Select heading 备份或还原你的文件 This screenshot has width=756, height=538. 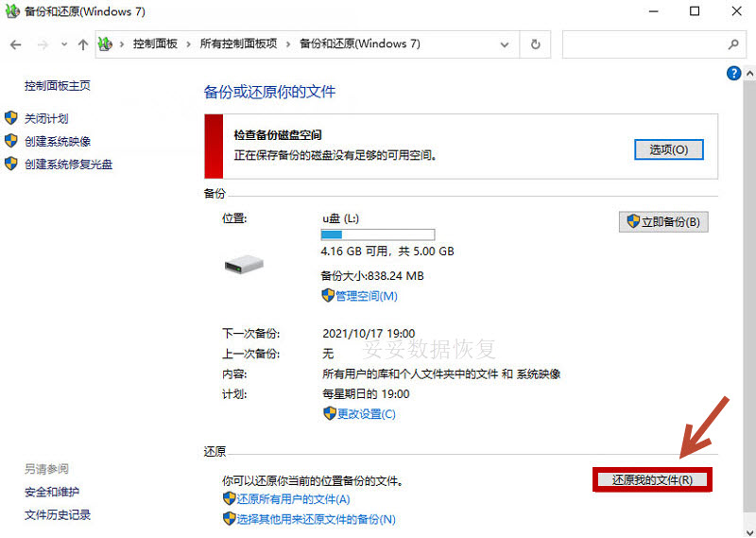pyautogui.click(x=269, y=92)
